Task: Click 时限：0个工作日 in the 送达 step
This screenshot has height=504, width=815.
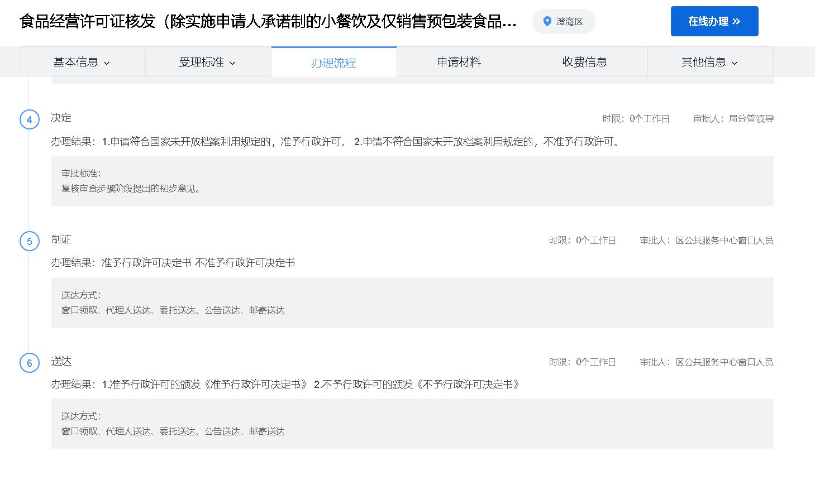Action: [x=582, y=362]
